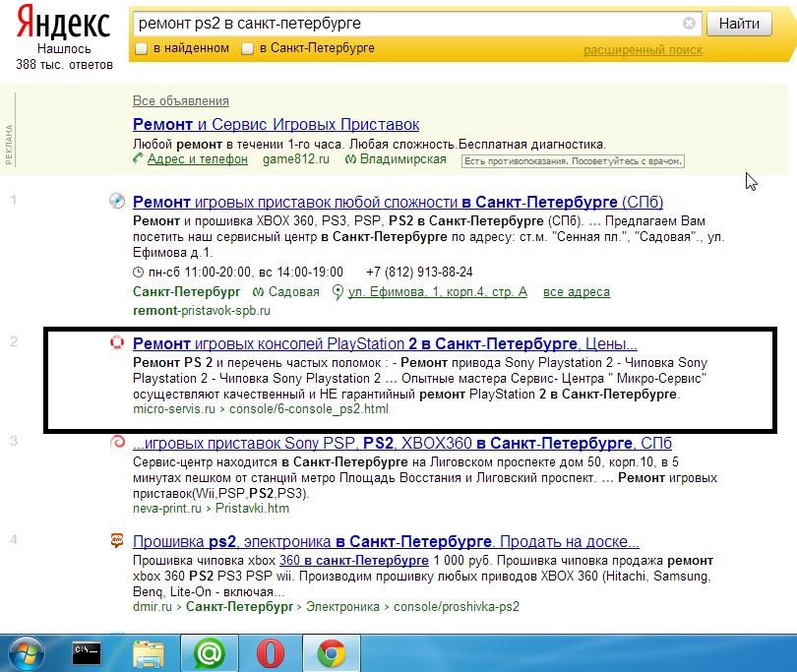
Task: Click the Санкт-Петербург city label in result 1
Action: point(187,292)
